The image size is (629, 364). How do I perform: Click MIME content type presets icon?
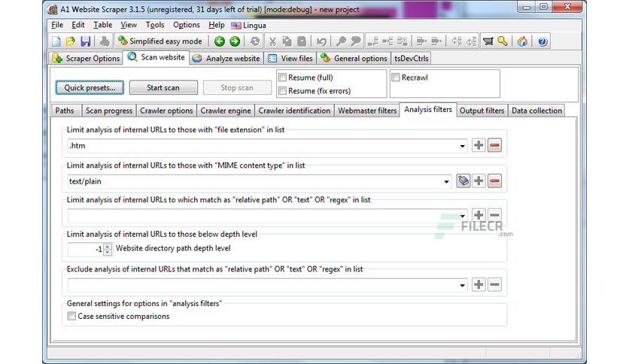pyautogui.click(x=463, y=180)
